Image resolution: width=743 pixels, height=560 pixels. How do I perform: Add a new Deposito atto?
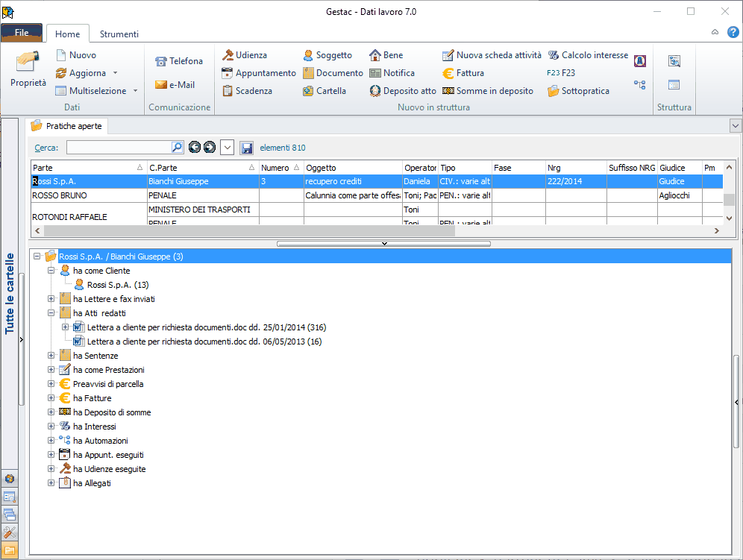click(403, 90)
